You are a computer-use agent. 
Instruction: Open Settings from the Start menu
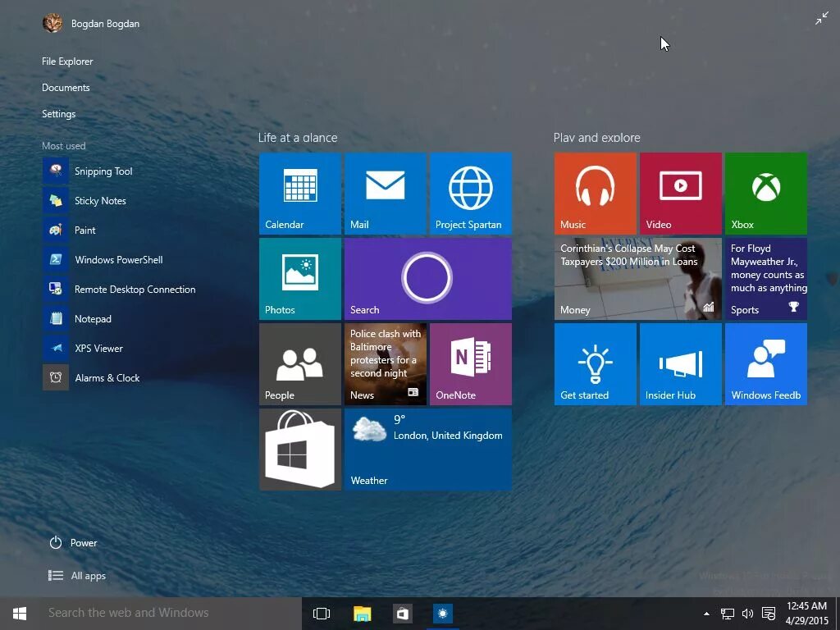59,114
